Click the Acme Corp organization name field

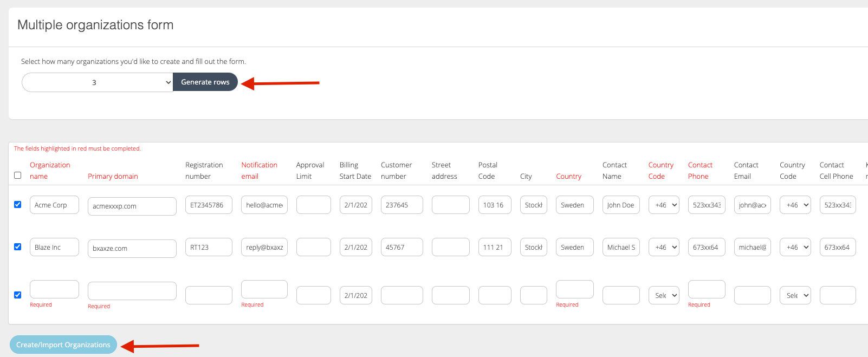[x=54, y=205]
